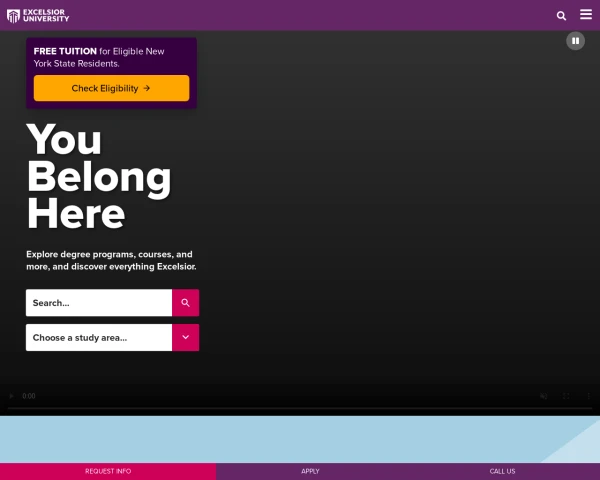Open the hamburger navigation menu

click(x=586, y=15)
